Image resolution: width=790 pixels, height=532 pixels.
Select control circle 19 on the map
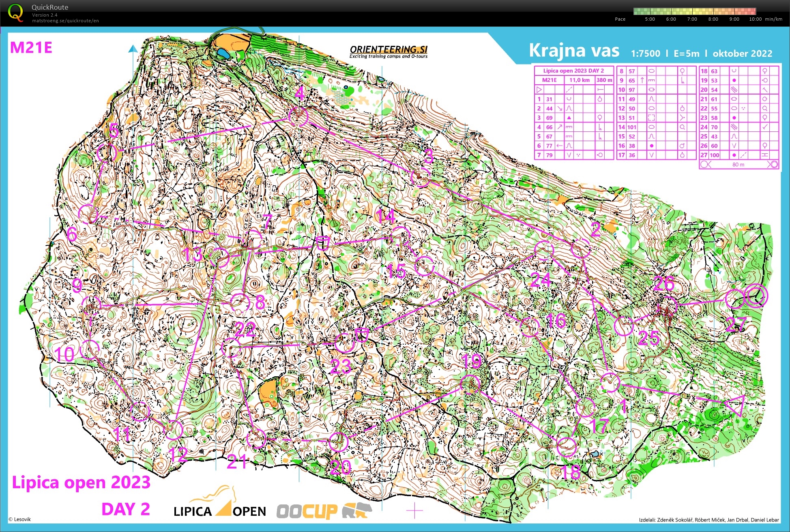470,384
